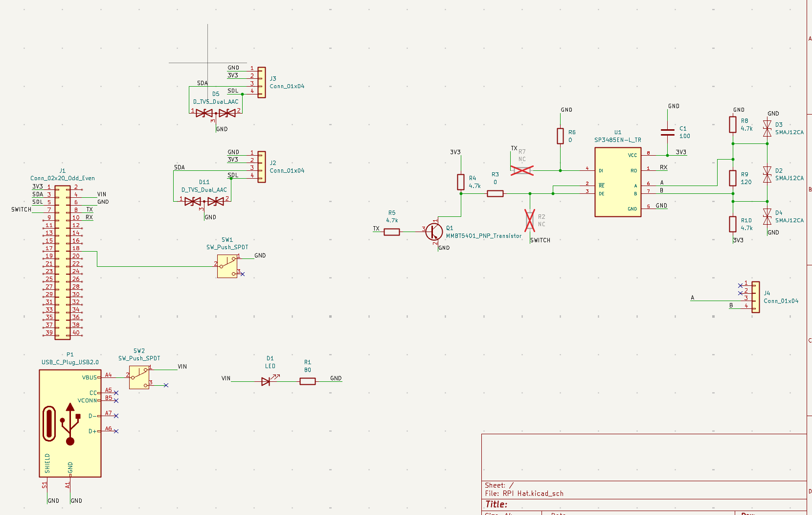Viewport: 812px width, 515px height.
Task: Click the D5 dual TVS diode symbol
Action: (x=216, y=113)
